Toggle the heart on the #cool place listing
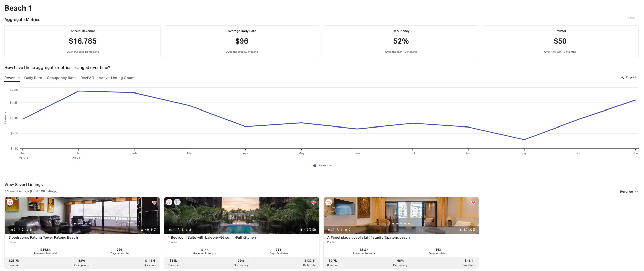 coord(473,202)
